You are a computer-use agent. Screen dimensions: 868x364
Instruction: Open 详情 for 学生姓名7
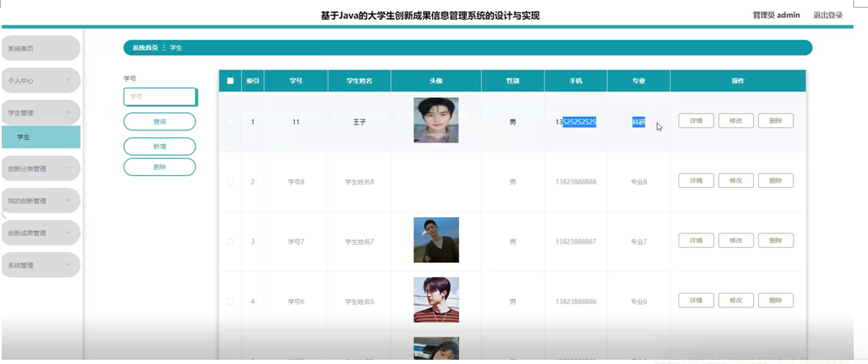pyautogui.click(x=696, y=240)
